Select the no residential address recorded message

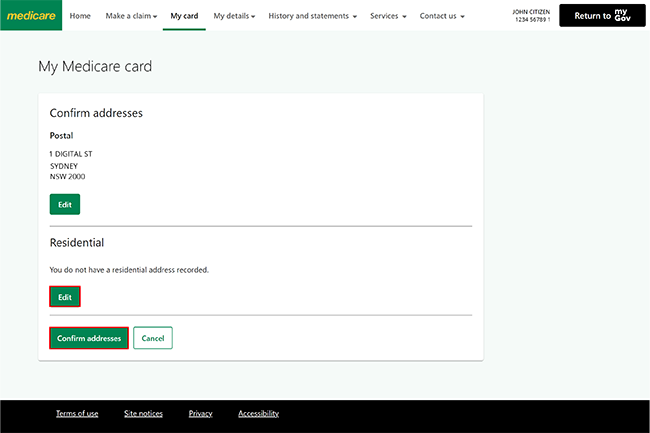click(x=129, y=270)
